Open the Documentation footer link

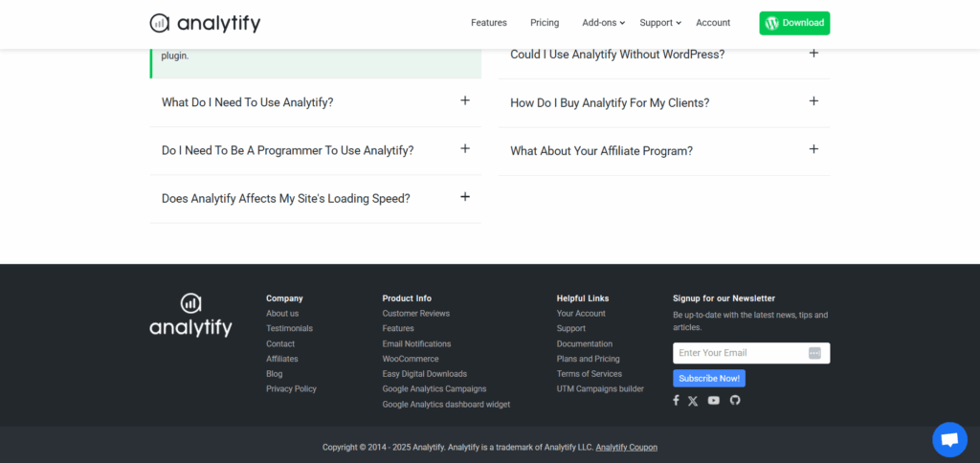(x=585, y=344)
